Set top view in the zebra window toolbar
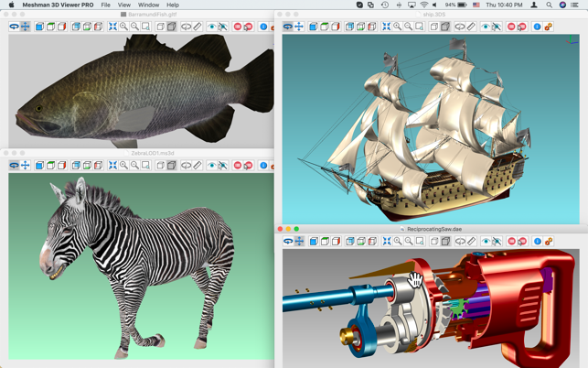This screenshot has height=368, width=588. pyautogui.click(x=50, y=165)
